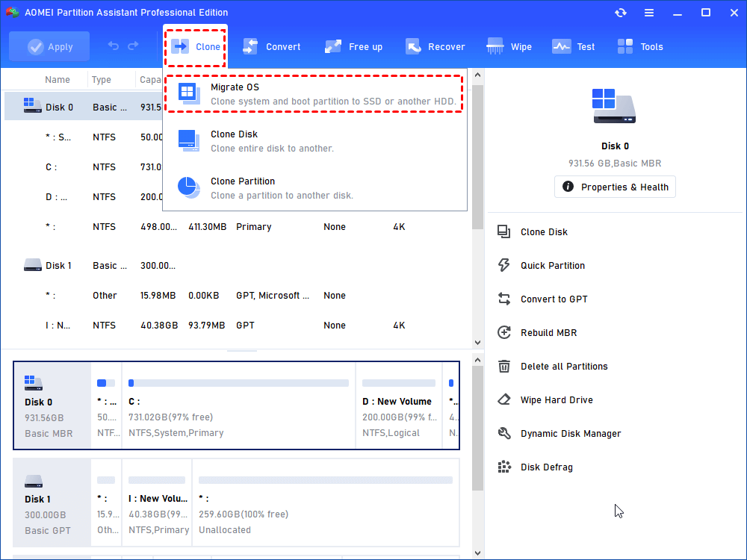Open the Test toolbar menu
The height and width of the screenshot is (560, 747).
573,46
